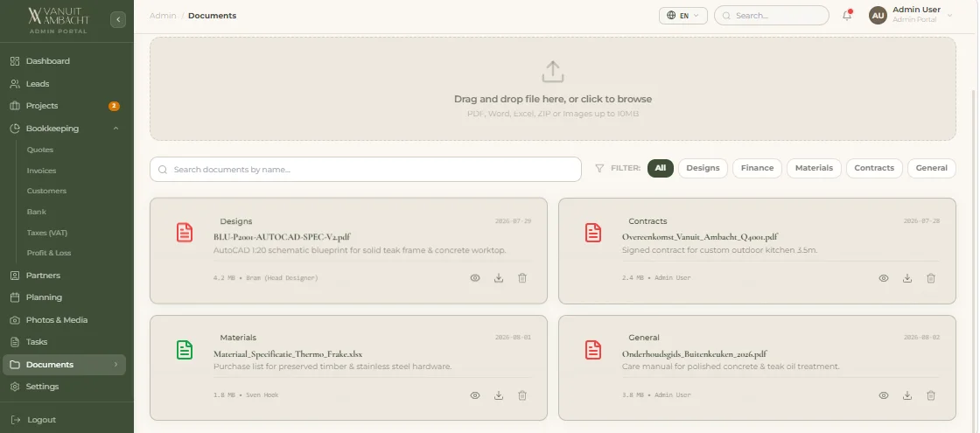
Task: Delete Materiaal_Specificatie_Thermo_Frake.xlsx
Action: coord(522,395)
